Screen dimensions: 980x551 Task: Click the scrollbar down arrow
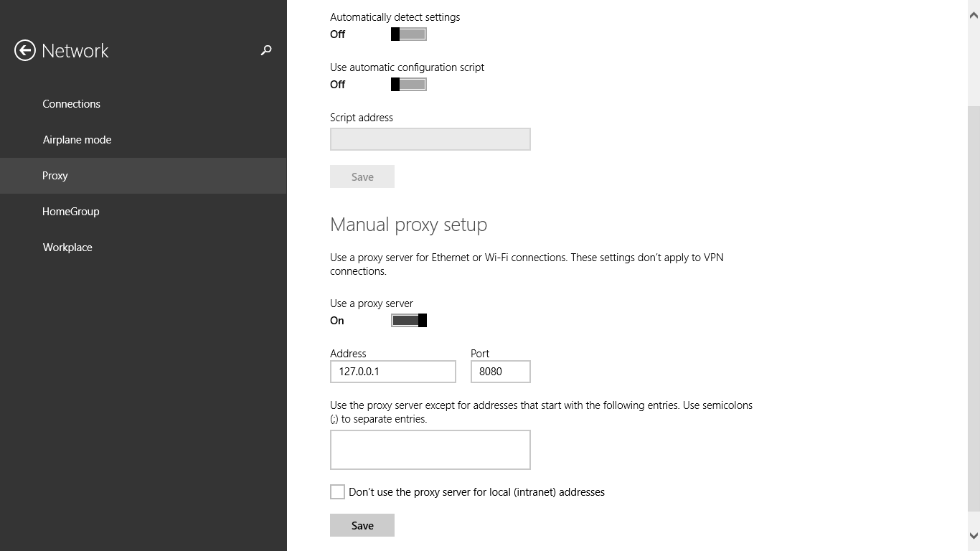click(974, 535)
